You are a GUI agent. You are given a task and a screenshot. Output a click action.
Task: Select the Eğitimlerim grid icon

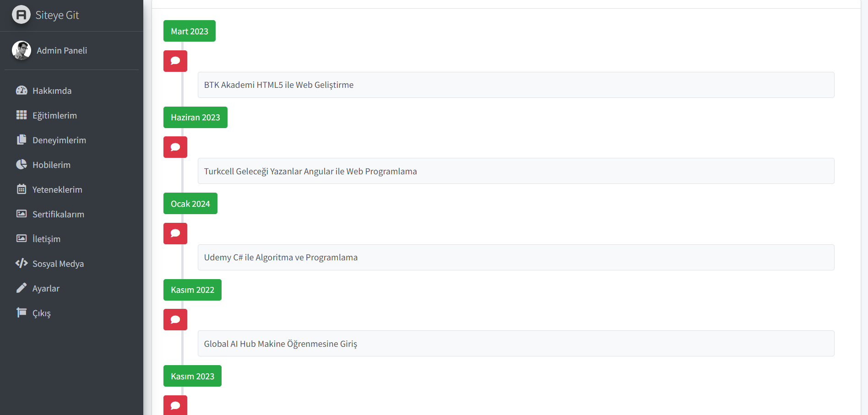pyautogui.click(x=22, y=115)
